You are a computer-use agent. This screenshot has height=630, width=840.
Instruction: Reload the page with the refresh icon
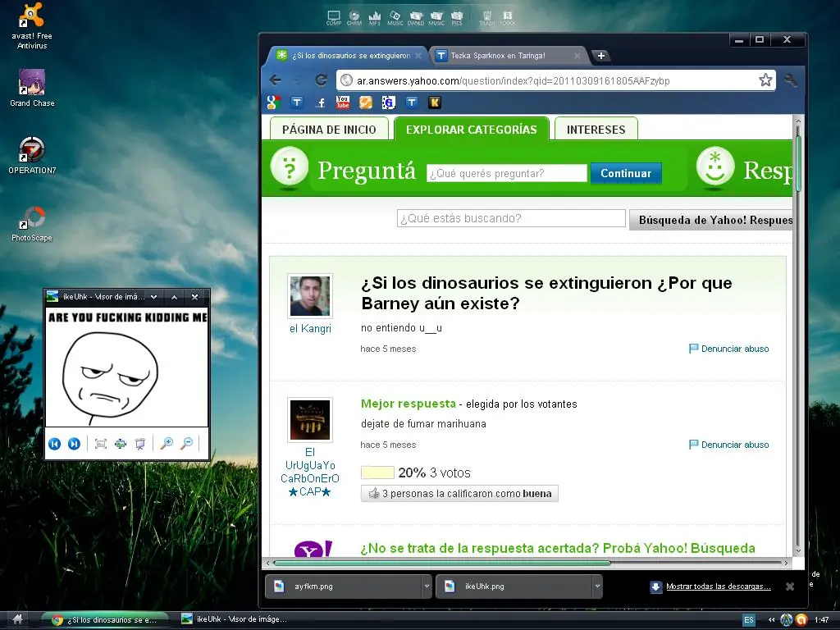[x=321, y=80]
